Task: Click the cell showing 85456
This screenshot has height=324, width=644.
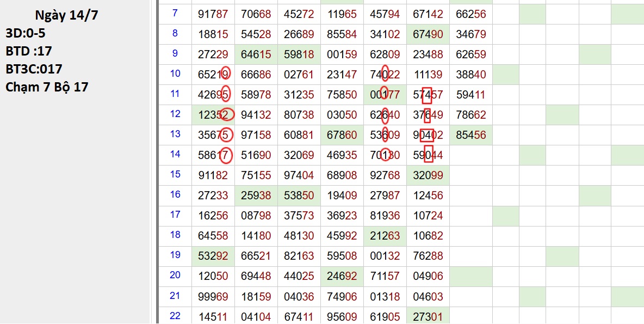Action: click(x=470, y=135)
